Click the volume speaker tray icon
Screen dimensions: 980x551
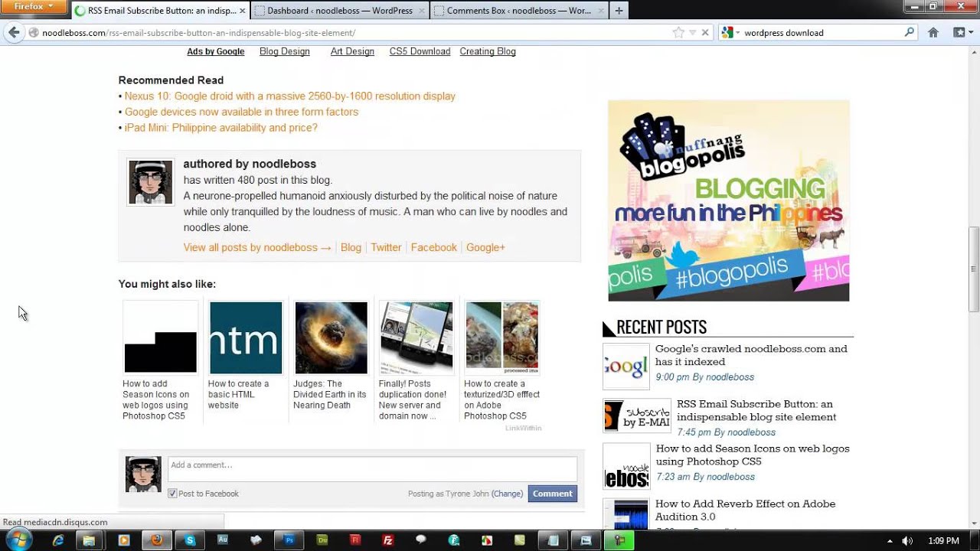[907, 540]
